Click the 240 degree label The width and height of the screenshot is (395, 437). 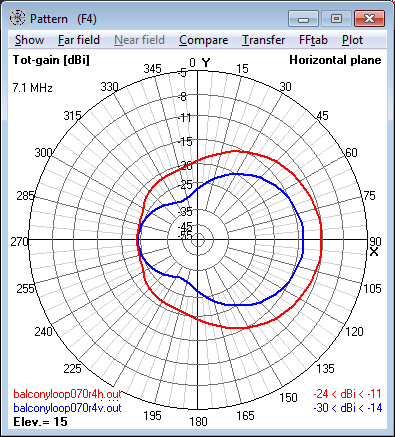[x=43, y=331]
